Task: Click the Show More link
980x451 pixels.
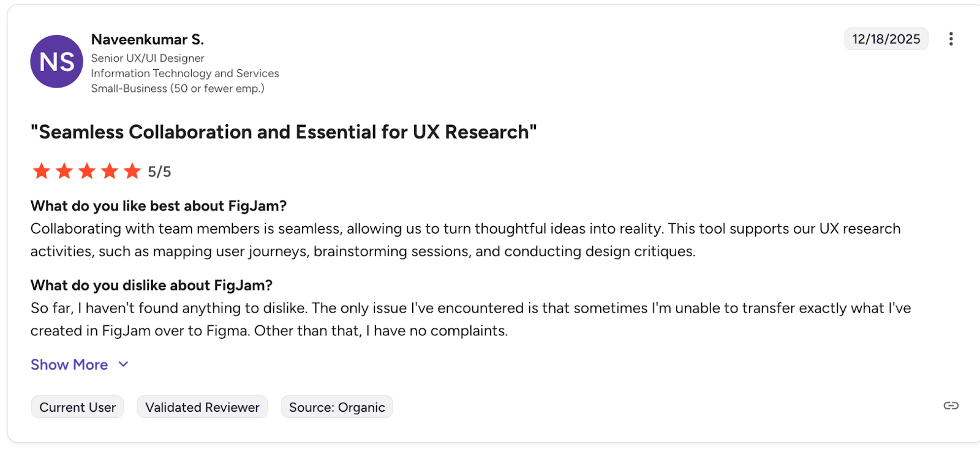Action: 69,365
